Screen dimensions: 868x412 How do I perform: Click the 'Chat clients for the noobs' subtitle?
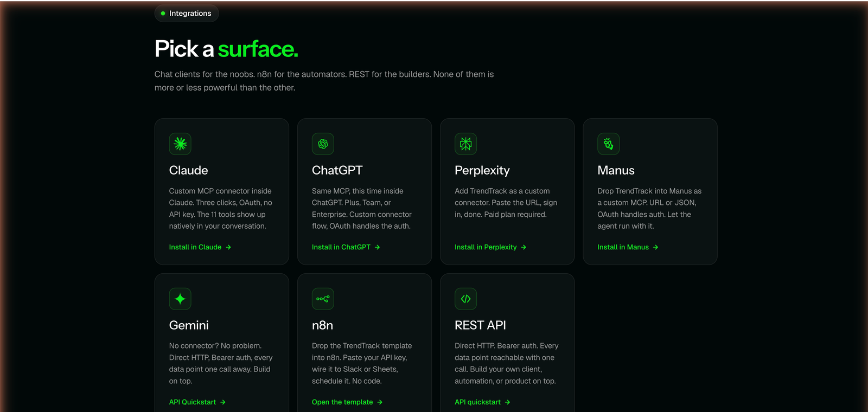coord(324,81)
